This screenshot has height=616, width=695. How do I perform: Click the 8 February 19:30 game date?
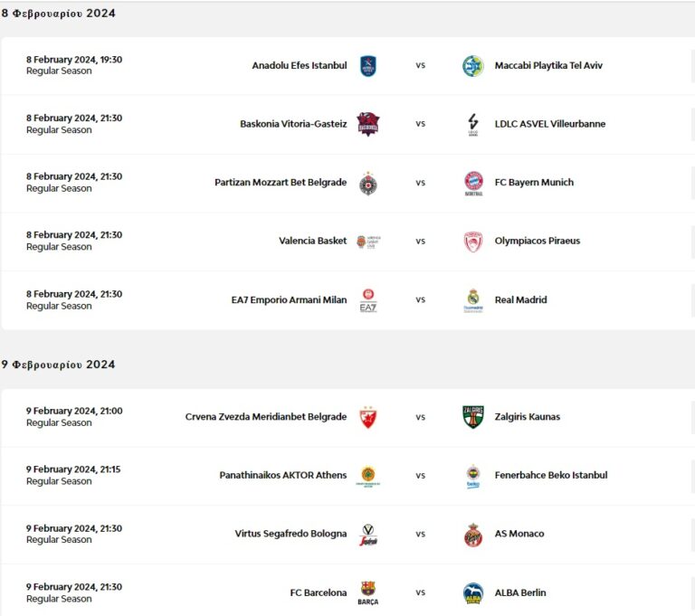74,60
